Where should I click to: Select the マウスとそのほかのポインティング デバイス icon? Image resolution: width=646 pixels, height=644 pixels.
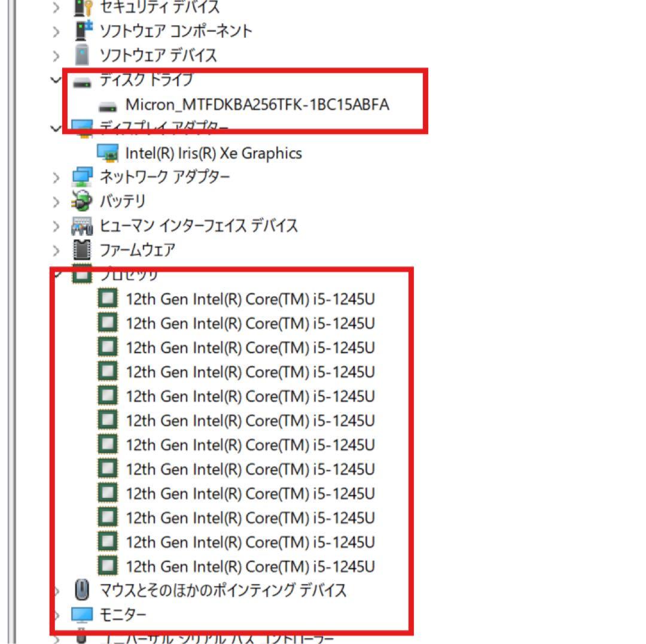[81, 590]
